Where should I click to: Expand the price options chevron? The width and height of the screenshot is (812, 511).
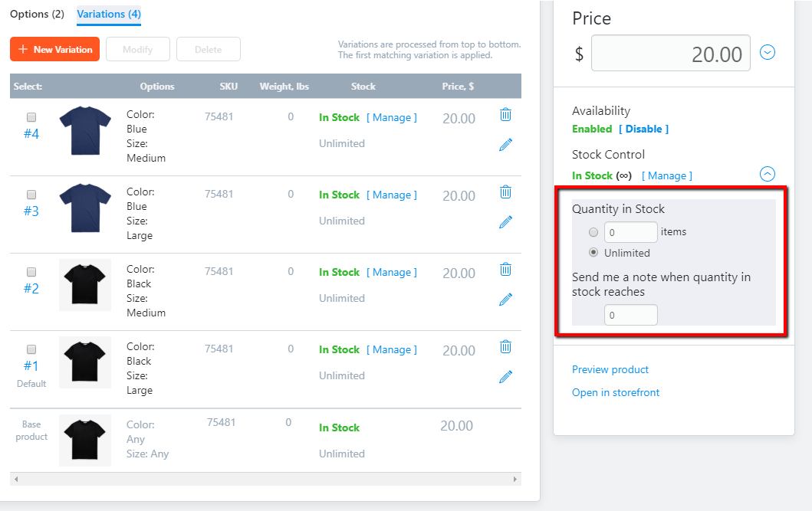click(768, 53)
